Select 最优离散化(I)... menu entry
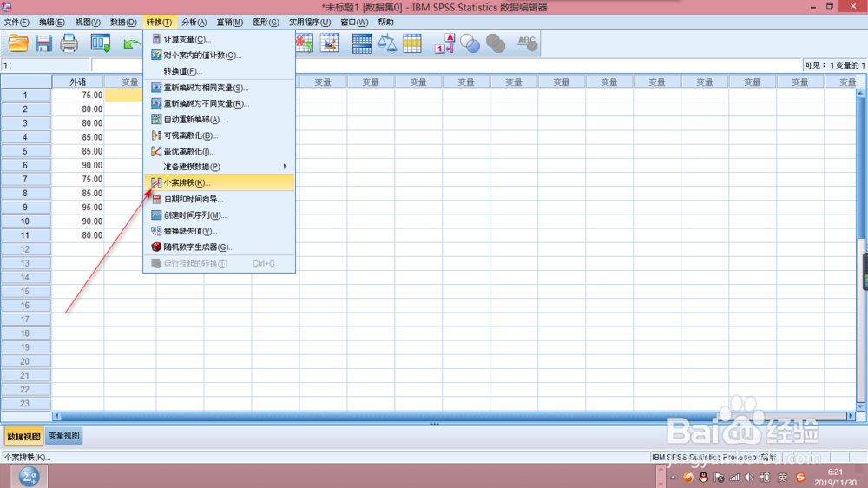Image resolution: width=868 pixels, height=488 pixels. 219,151
